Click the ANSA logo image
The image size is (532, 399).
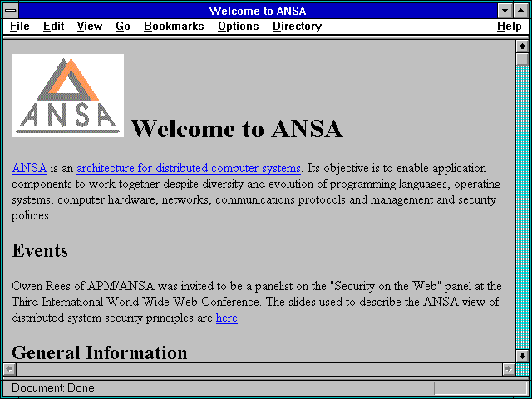(67, 96)
